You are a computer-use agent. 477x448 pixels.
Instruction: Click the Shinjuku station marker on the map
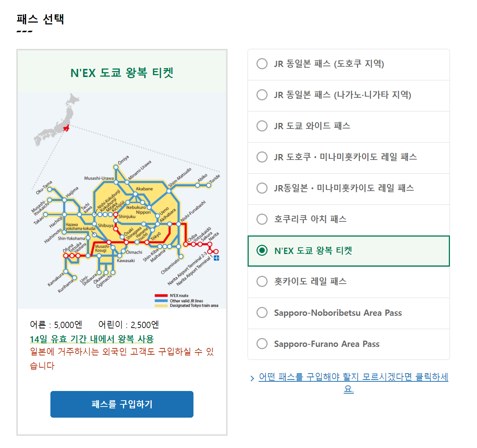point(116,214)
